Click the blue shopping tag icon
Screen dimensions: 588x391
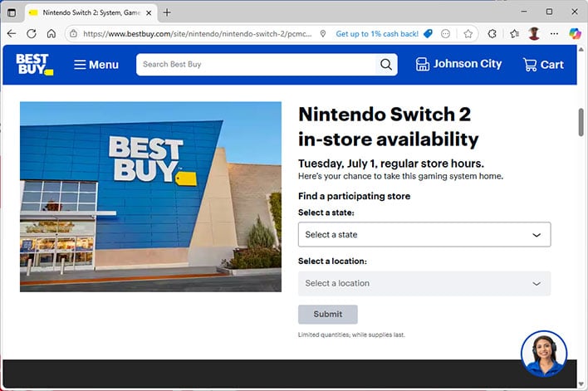(428, 34)
